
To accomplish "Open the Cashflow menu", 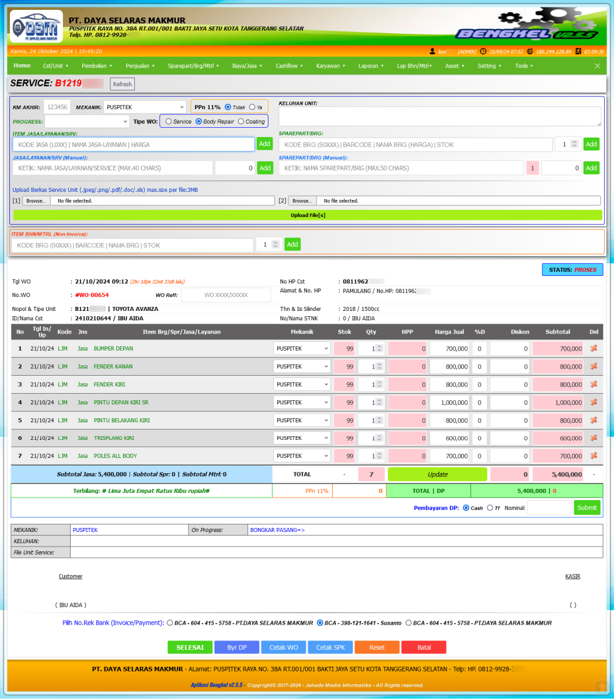I will click(289, 66).
